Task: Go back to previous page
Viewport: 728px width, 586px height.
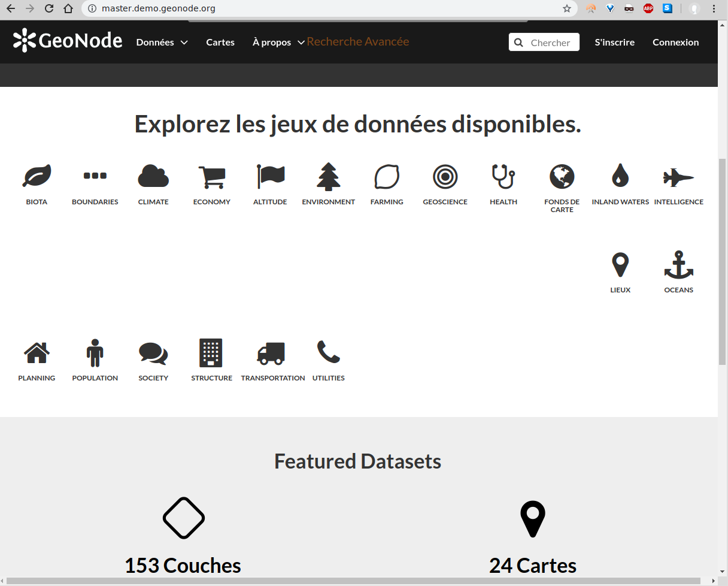Action: coord(11,8)
